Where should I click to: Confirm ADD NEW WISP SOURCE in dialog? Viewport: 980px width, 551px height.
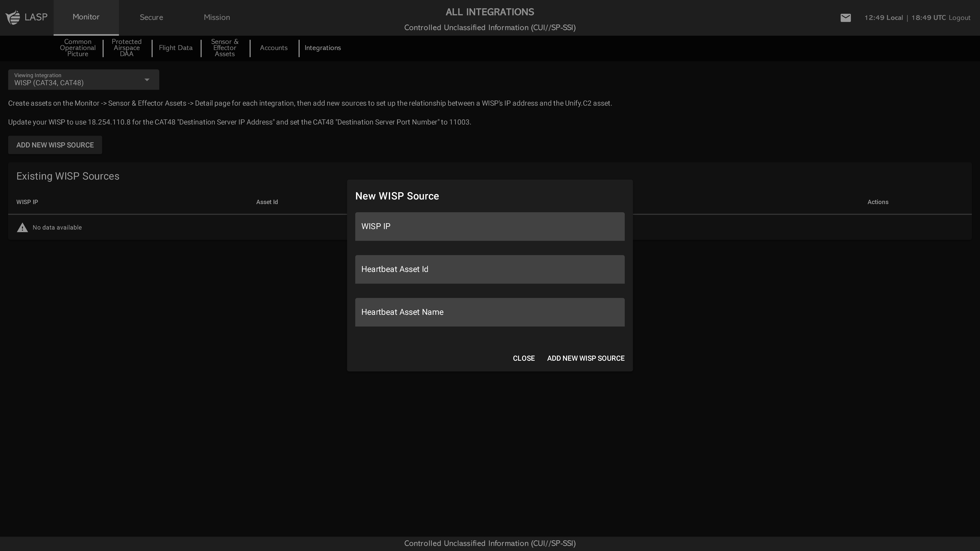[586, 358]
